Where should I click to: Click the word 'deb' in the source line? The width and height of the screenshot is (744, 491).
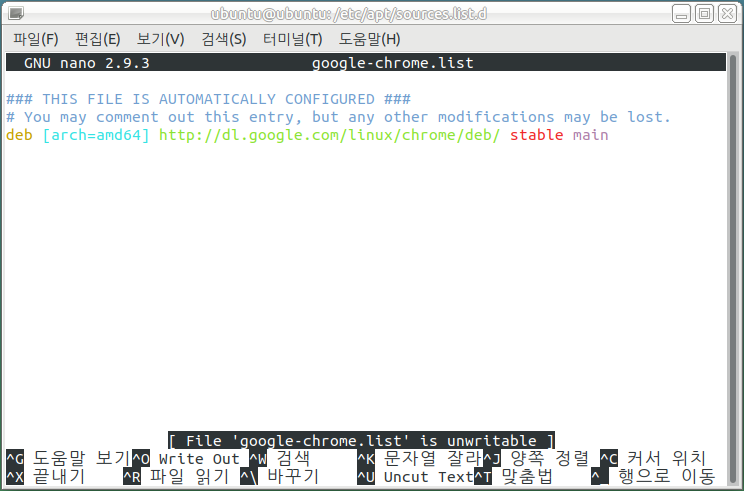tap(19, 135)
